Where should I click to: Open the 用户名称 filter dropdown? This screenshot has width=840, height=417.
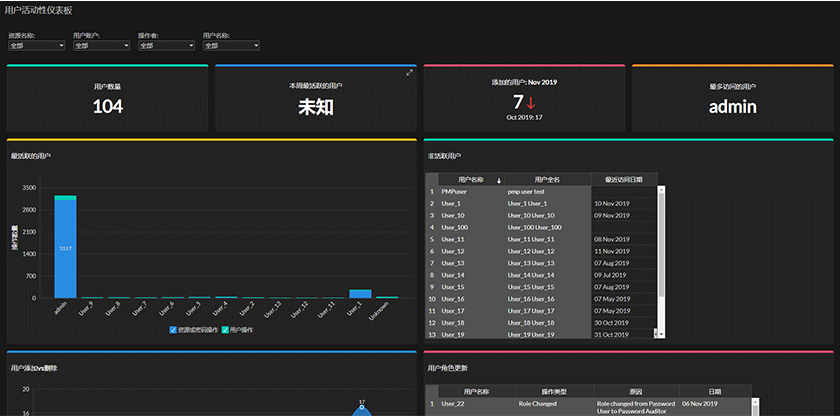(231, 46)
